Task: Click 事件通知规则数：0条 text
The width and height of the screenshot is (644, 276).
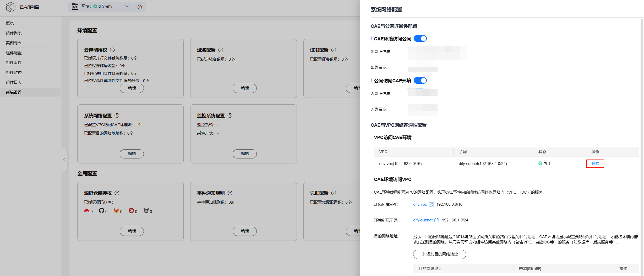Action: (216, 202)
